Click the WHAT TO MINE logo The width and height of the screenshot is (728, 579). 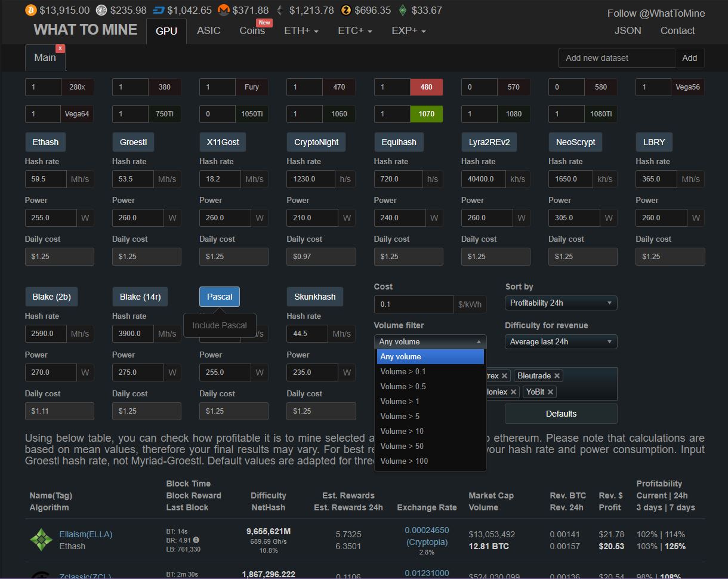[85, 29]
